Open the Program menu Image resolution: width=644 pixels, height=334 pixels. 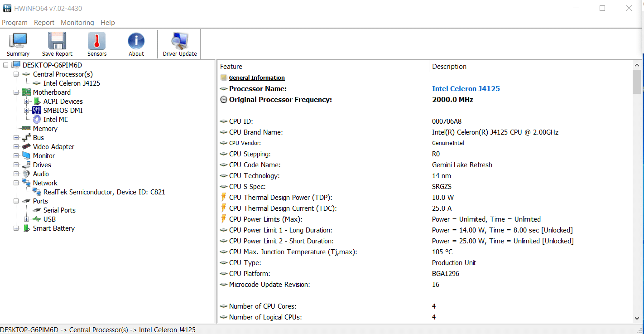click(x=15, y=23)
